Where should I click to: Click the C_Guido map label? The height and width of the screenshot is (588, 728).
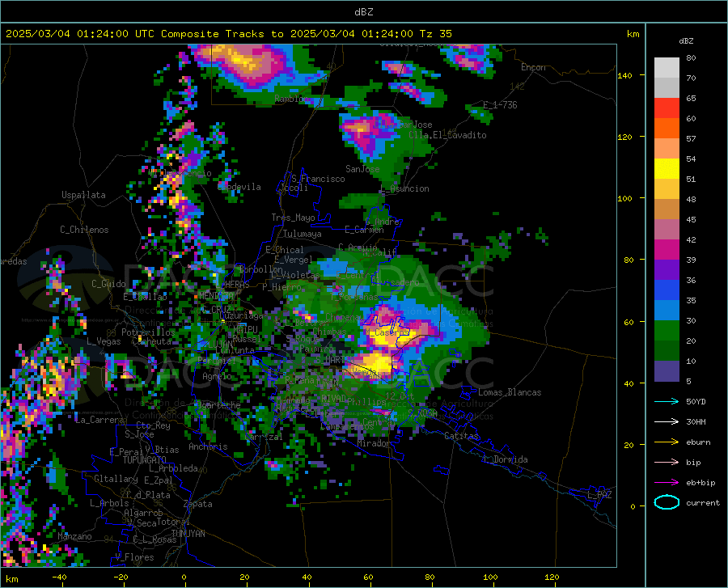coord(108,284)
